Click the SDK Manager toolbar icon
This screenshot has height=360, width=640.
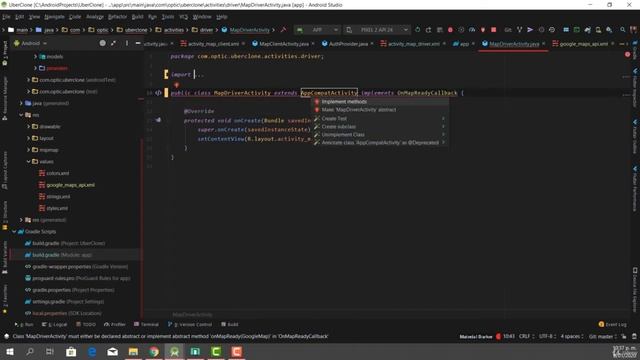(x=609, y=30)
